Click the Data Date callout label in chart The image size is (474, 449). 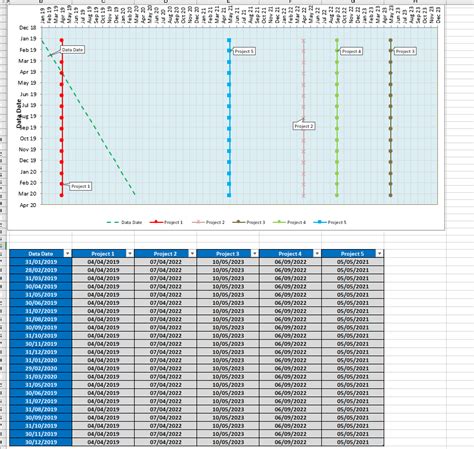tap(72, 50)
